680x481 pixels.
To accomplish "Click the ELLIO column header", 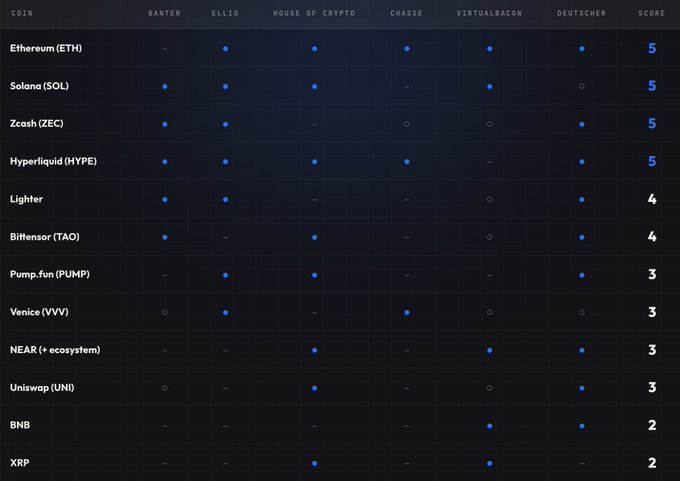I will [x=225, y=13].
